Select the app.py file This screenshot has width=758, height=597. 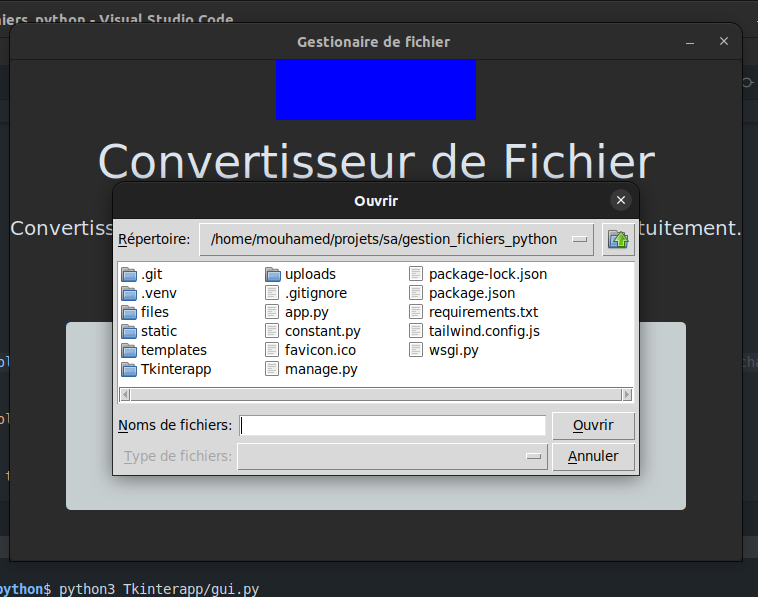(x=306, y=312)
